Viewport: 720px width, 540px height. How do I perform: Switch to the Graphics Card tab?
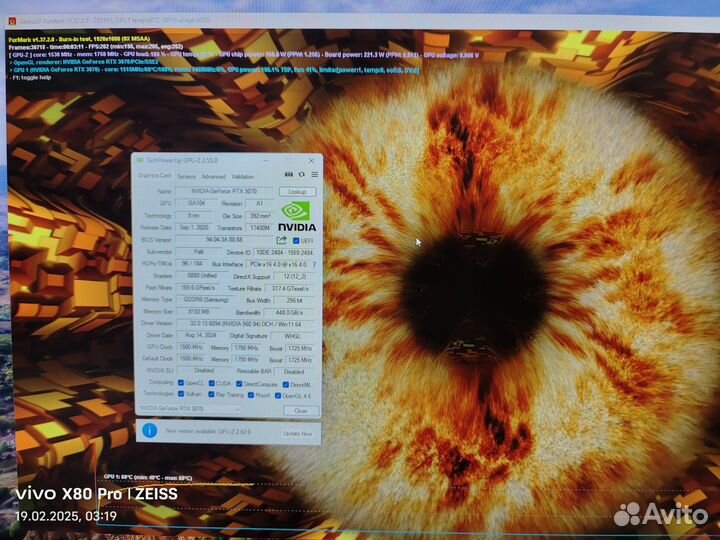click(x=154, y=175)
